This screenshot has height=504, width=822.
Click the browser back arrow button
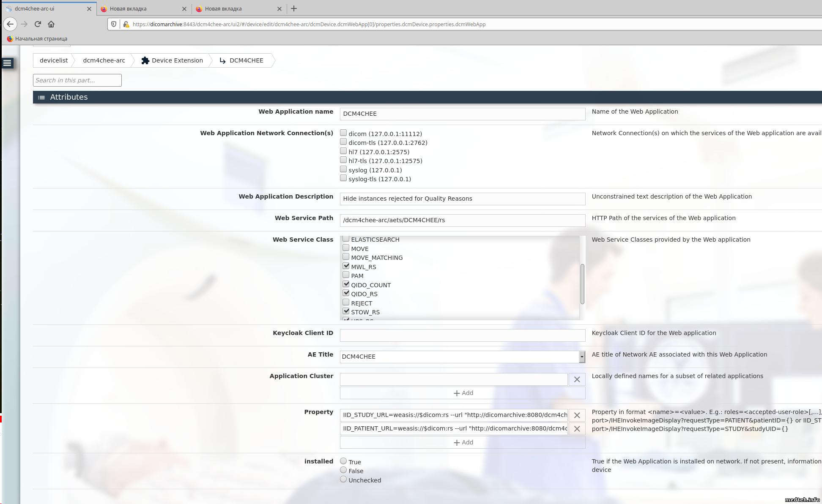click(11, 24)
